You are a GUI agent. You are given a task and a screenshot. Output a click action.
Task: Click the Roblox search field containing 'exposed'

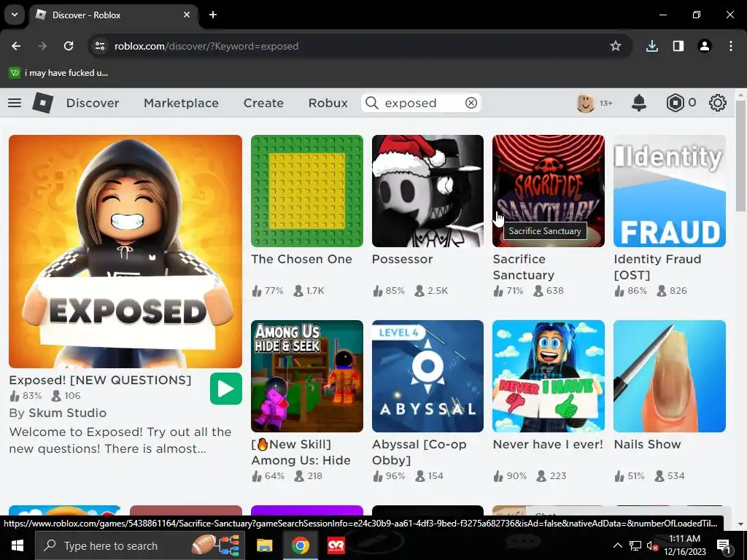(x=421, y=103)
